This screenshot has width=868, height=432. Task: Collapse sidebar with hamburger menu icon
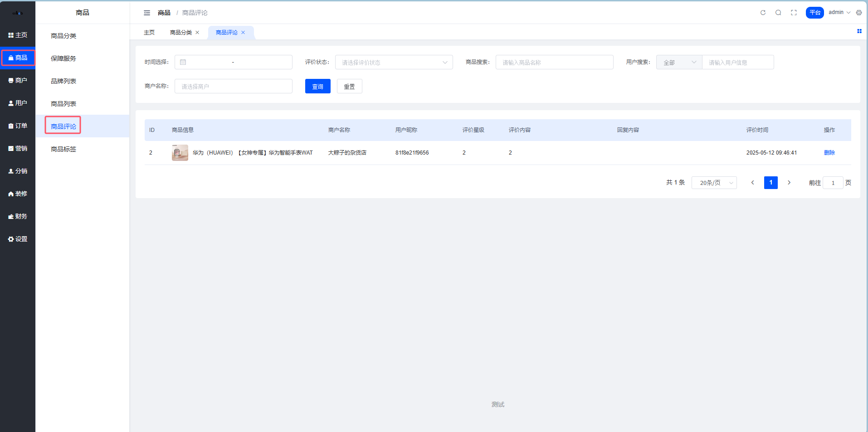(x=147, y=13)
